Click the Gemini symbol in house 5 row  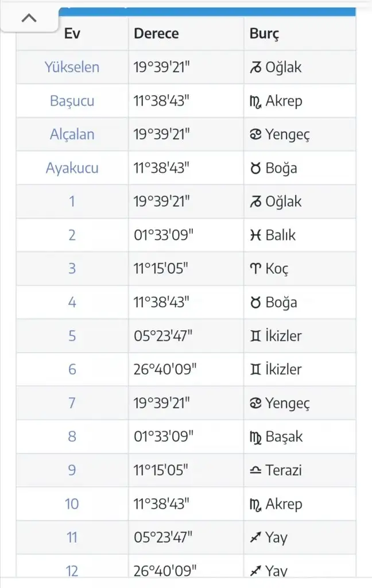point(255,336)
